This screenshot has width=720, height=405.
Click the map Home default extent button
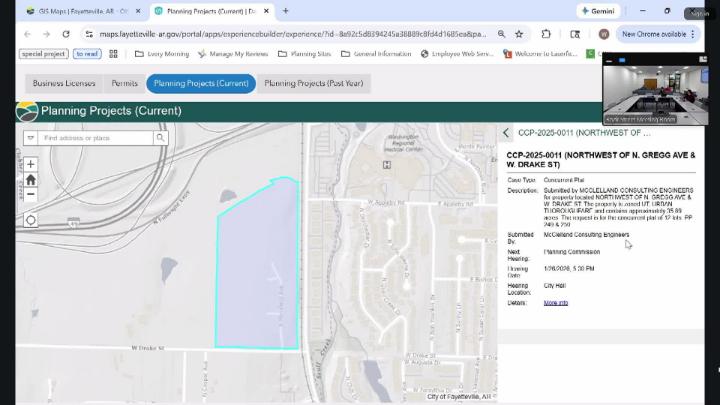[31, 180]
